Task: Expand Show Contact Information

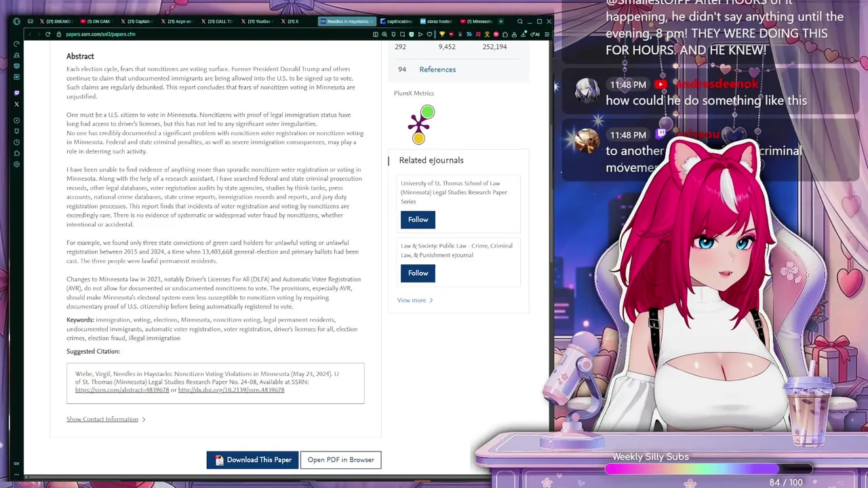Action: pos(106,419)
